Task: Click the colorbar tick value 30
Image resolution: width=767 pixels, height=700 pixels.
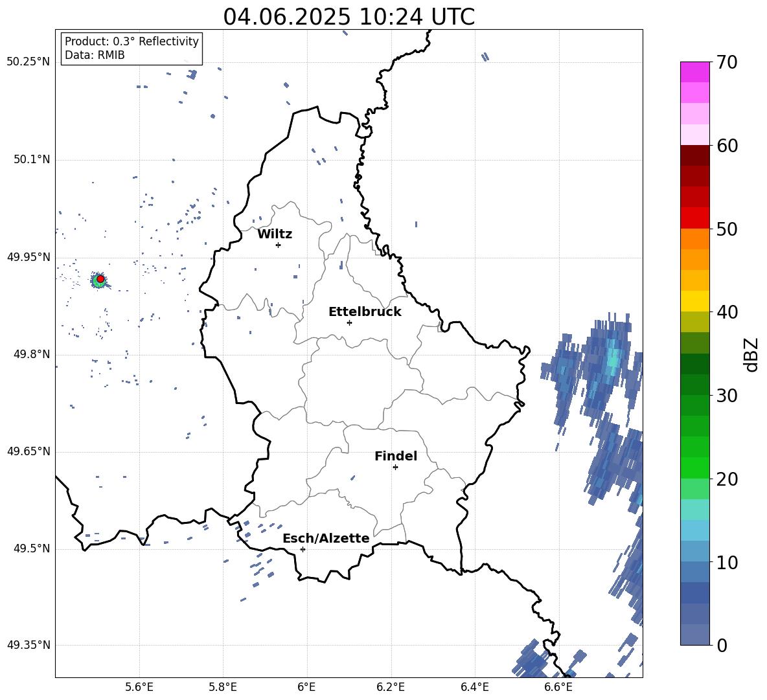Action: coord(727,396)
